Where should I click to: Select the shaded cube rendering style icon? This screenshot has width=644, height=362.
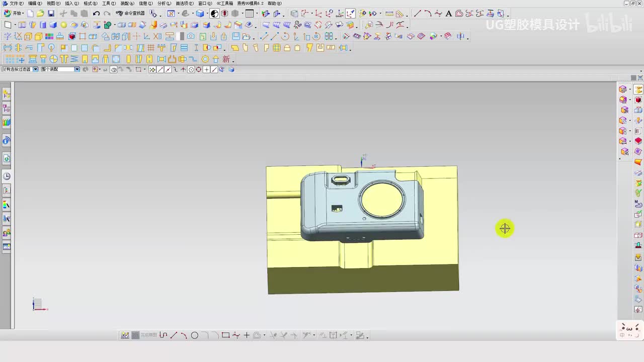coord(200,14)
